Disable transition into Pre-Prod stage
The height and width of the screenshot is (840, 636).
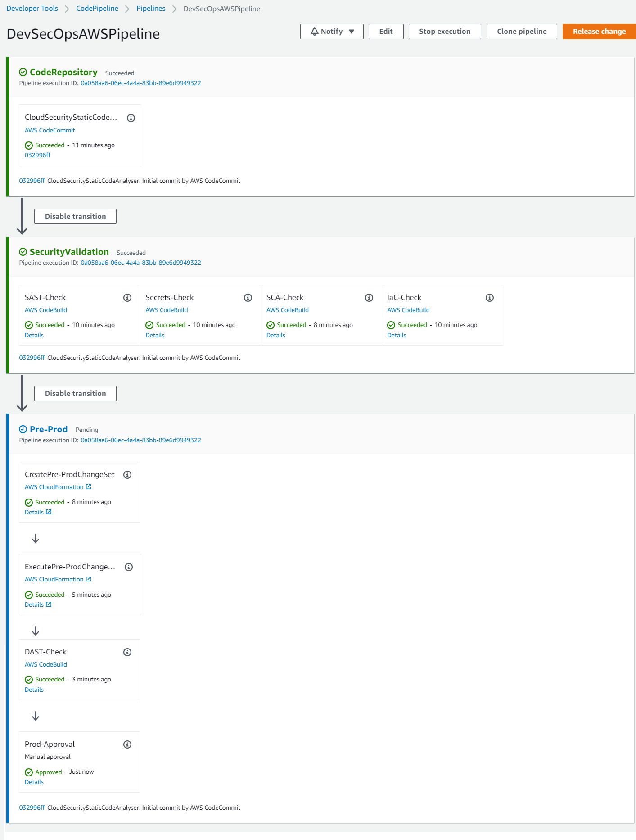pos(75,393)
